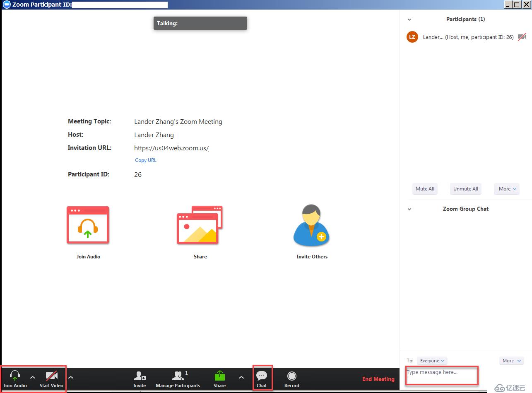Open audio options arrow next to Join Audio
The image size is (532, 393).
[33, 377]
